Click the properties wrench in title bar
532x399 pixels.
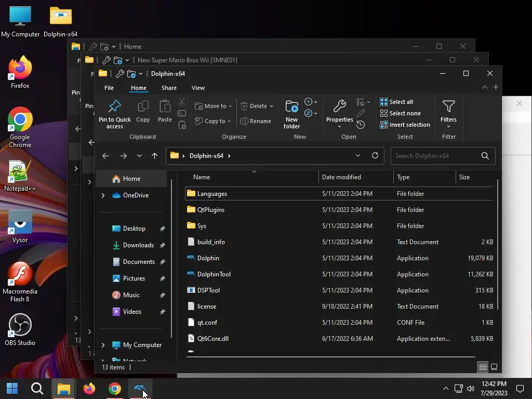(x=120, y=74)
